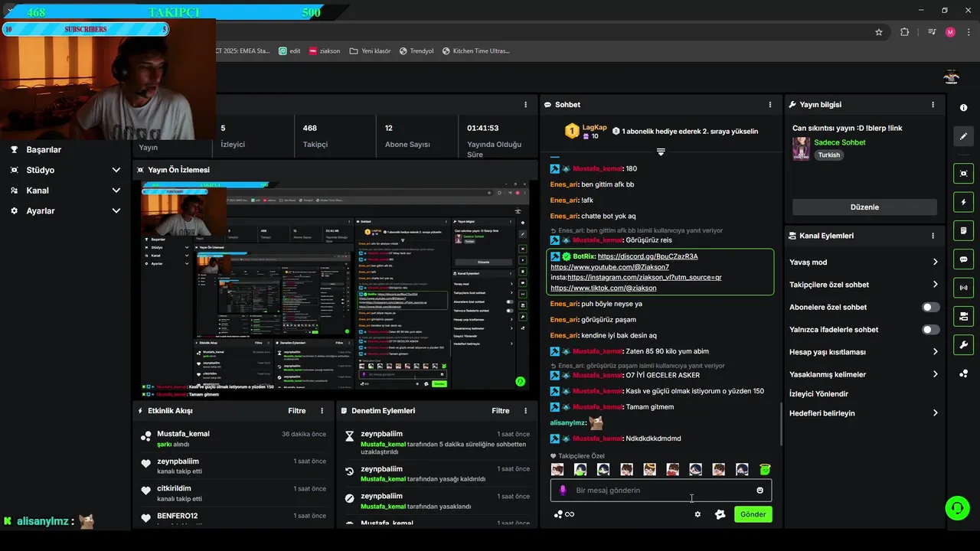Open the browser extensions puzzle icon
Image resolution: width=980 pixels, height=551 pixels.
point(905,32)
